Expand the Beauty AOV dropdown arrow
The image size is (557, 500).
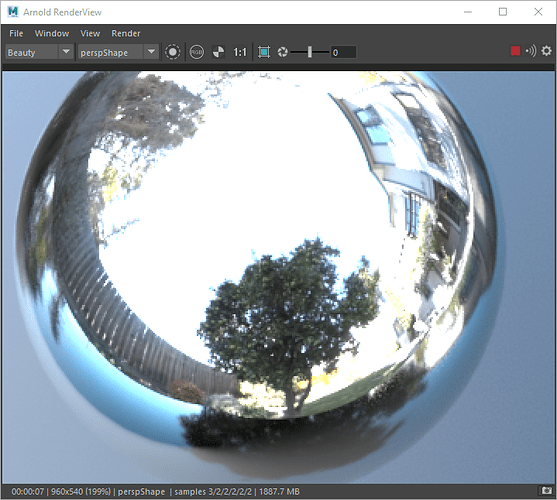coord(66,52)
